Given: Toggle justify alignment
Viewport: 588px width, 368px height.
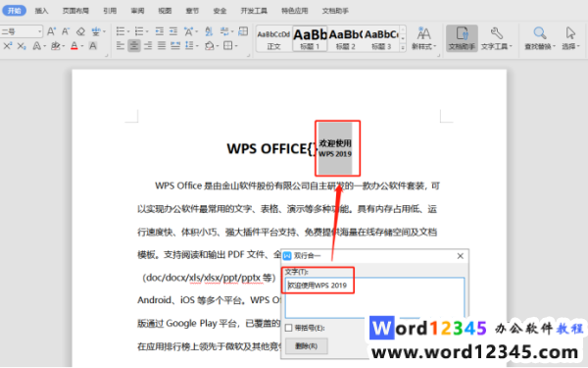Looking at the screenshot, I should point(162,46).
